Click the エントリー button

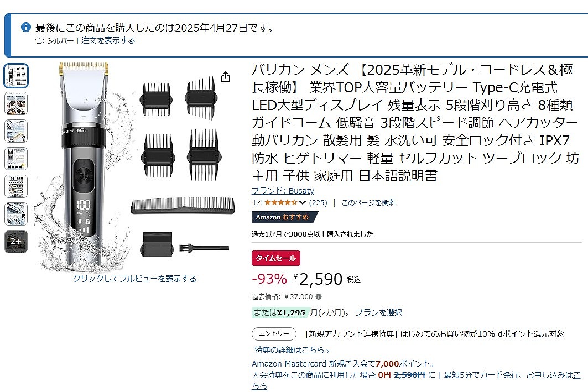click(274, 333)
